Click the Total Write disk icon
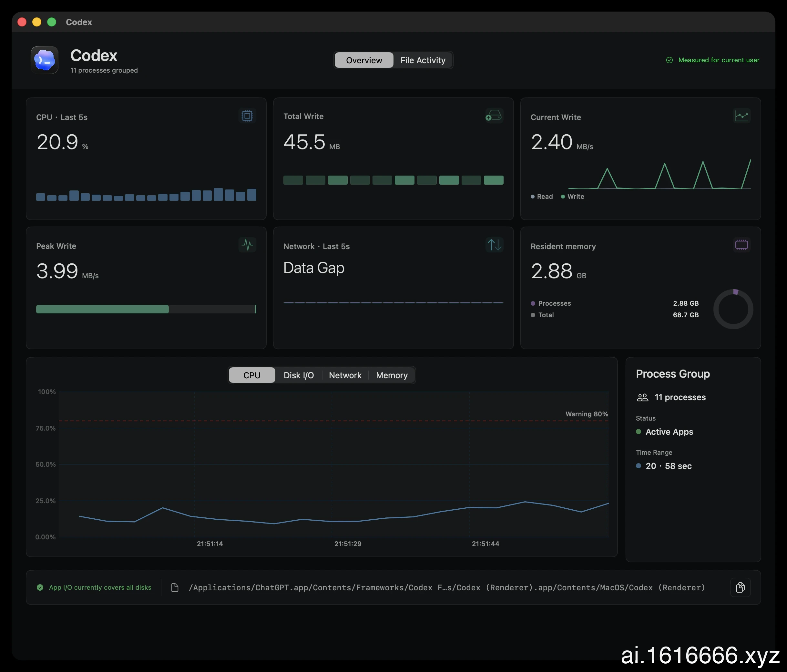Viewport: 787px width, 672px height. [494, 116]
